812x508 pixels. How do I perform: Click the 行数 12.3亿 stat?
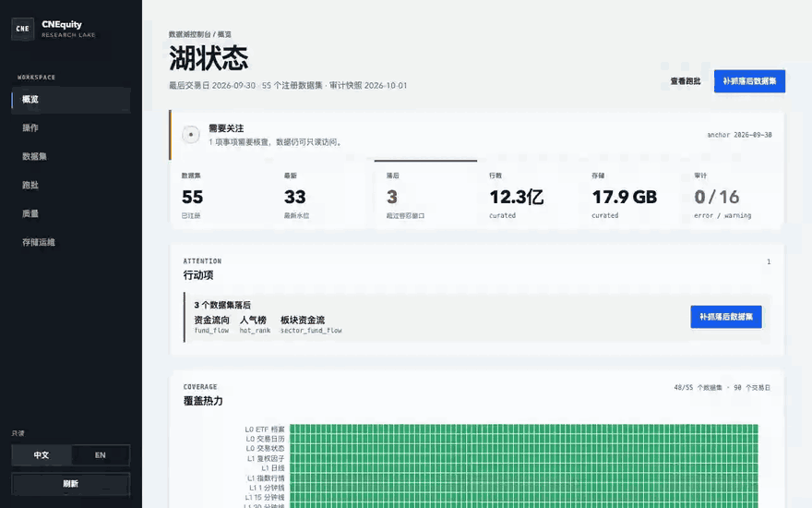click(528, 196)
